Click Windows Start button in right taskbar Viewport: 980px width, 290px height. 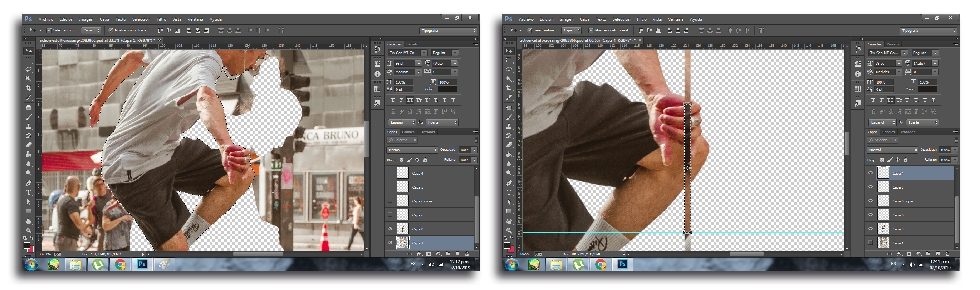512,265
